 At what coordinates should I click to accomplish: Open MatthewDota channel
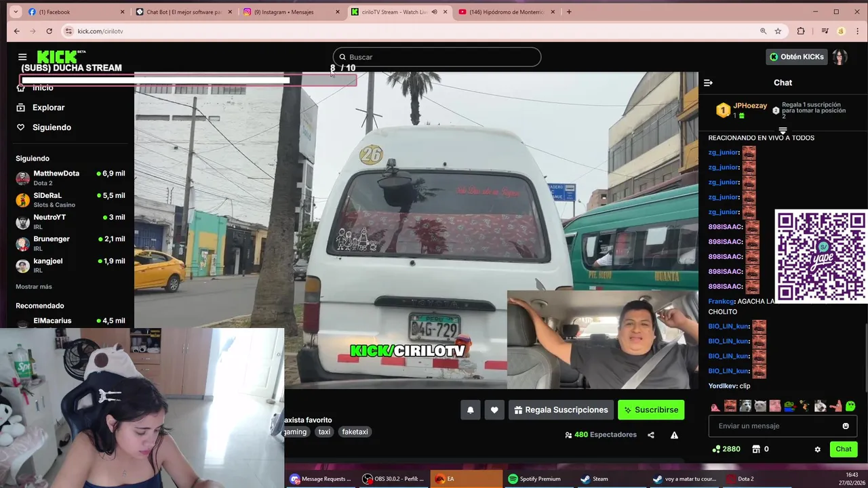tap(71, 178)
